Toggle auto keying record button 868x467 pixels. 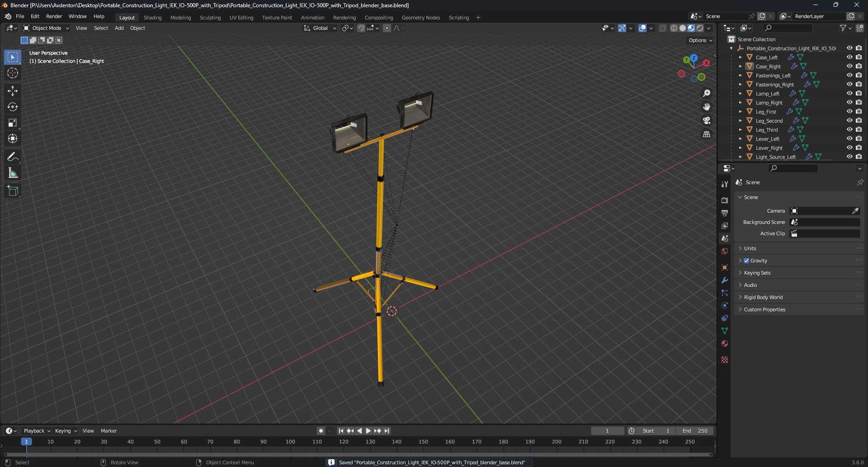coord(321,431)
